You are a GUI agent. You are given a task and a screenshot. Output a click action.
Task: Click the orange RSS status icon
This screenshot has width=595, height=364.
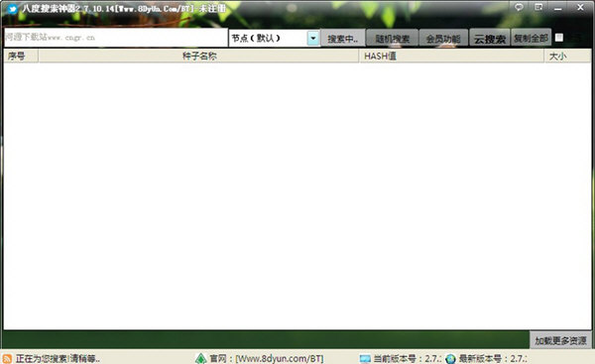pos(7,358)
